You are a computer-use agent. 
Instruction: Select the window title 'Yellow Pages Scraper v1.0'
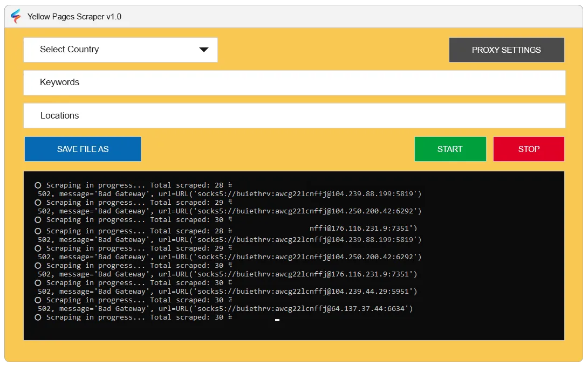click(x=74, y=17)
